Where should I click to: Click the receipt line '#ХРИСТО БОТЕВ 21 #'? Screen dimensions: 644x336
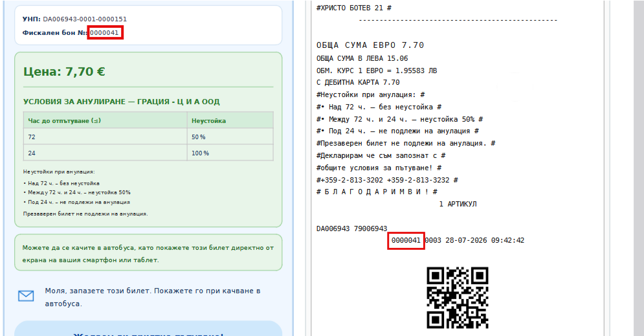353,8
